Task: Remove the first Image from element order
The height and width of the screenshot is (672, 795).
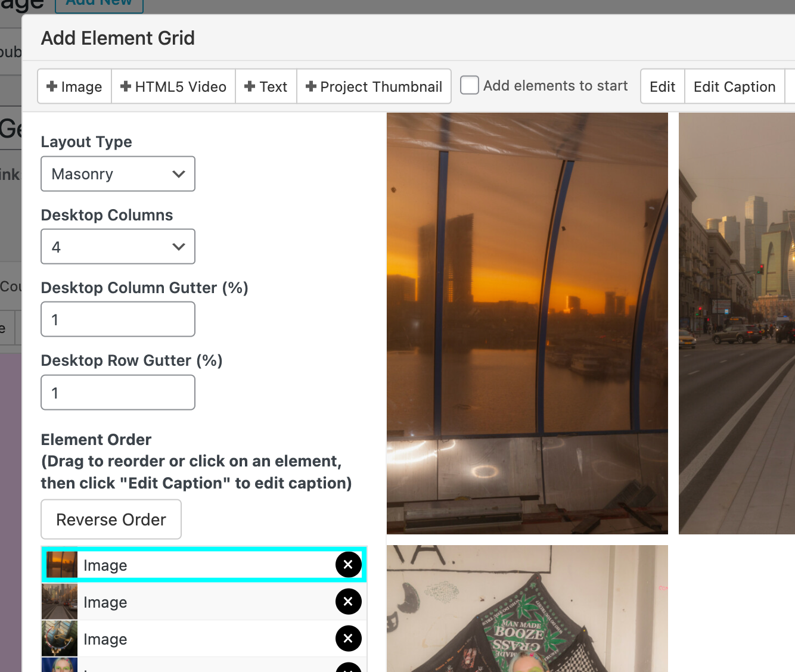Action: pyautogui.click(x=349, y=565)
